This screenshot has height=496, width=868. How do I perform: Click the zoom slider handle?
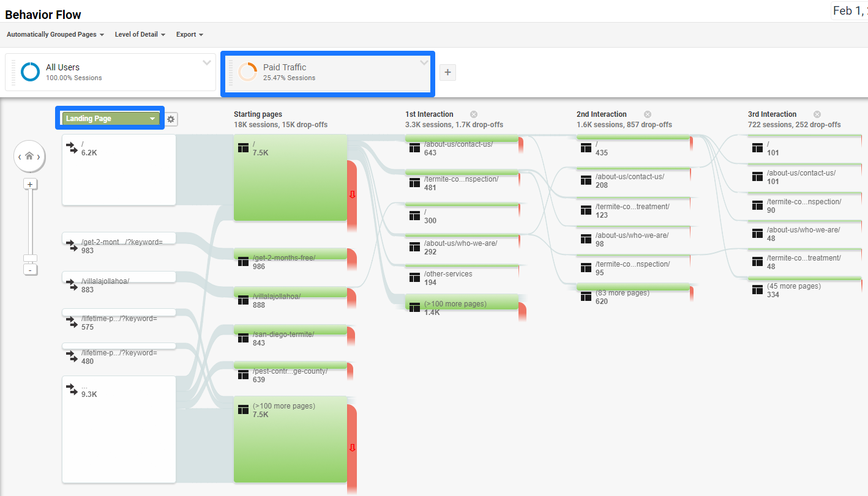[x=30, y=258]
